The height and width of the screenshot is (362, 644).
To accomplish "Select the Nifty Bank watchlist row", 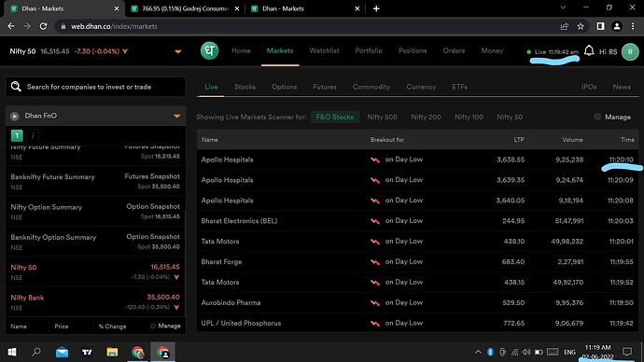I will [x=95, y=302].
